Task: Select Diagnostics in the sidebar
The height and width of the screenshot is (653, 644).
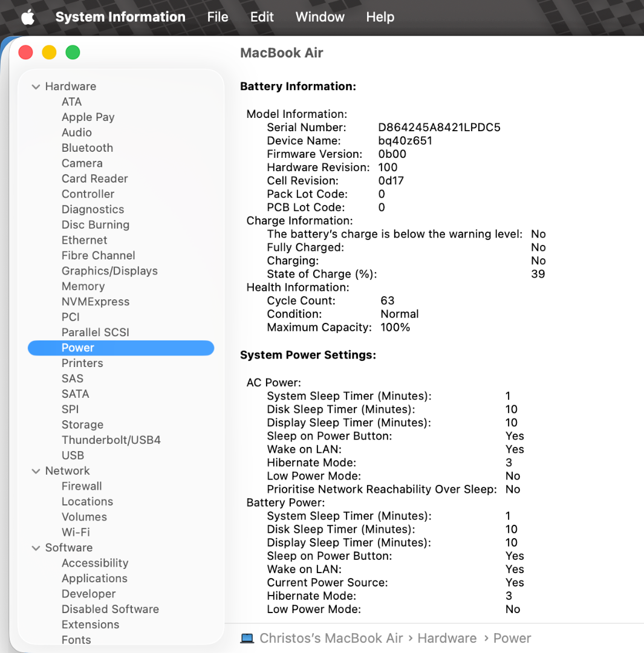Action: (x=93, y=209)
